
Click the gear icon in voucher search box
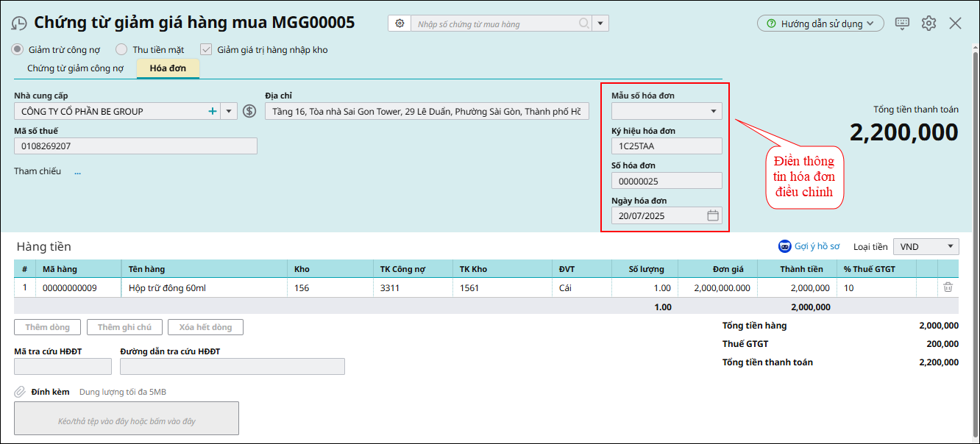400,24
